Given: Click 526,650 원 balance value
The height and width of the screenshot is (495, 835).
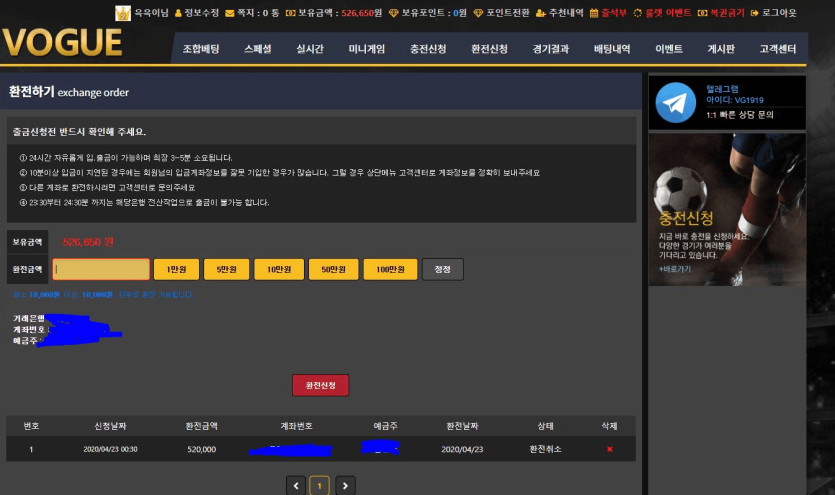Looking at the screenshot, I should click(x=88, y=242).
